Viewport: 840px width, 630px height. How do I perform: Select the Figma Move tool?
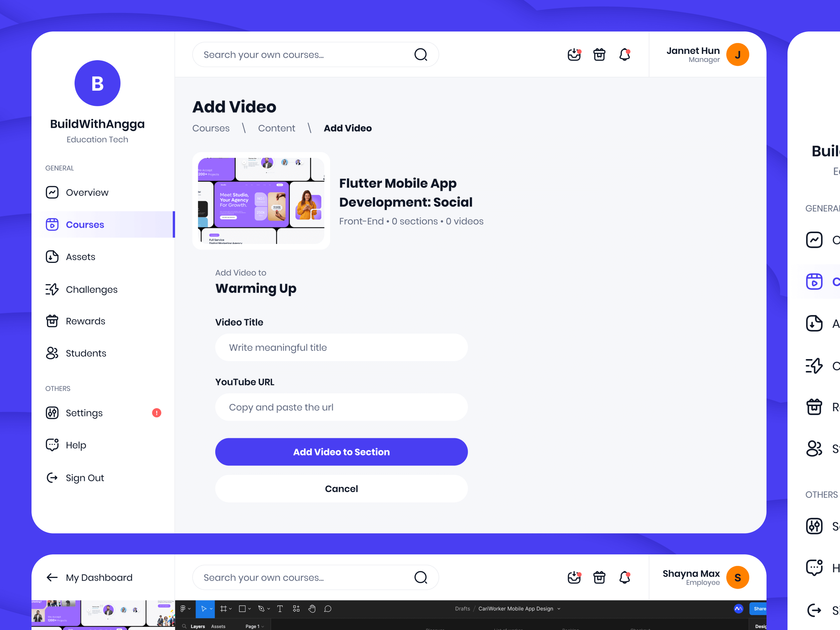[x=204, y=609]
